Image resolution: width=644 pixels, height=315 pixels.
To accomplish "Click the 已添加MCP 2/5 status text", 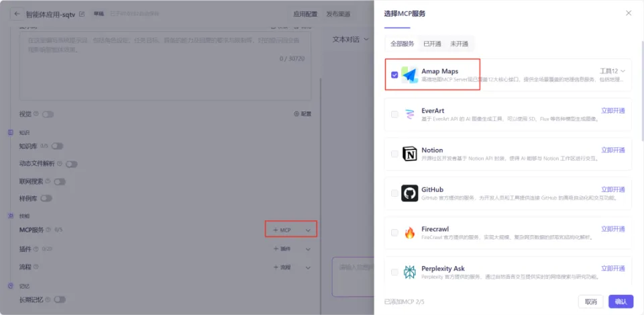I will coord(404,302).
